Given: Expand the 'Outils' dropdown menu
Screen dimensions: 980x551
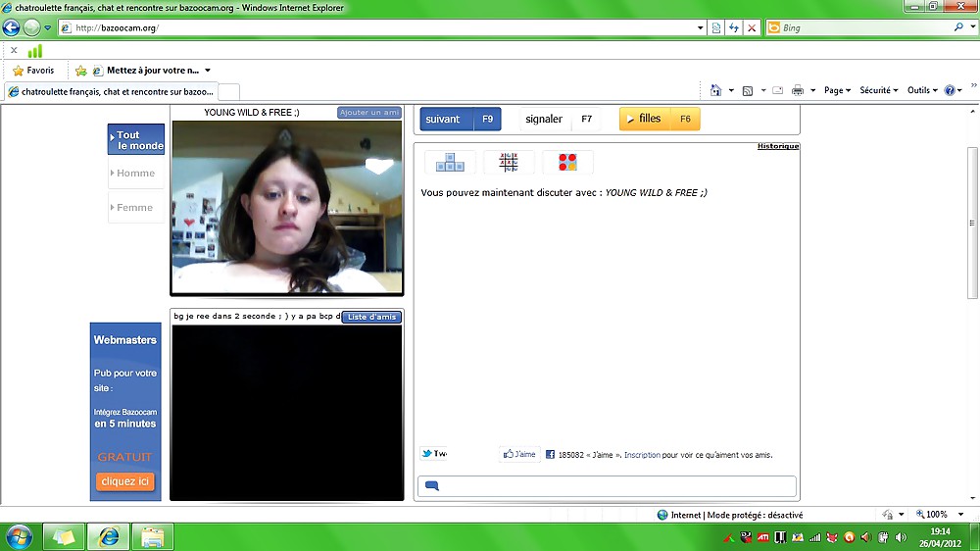Looking at the screenshot, I should [921, 90].
